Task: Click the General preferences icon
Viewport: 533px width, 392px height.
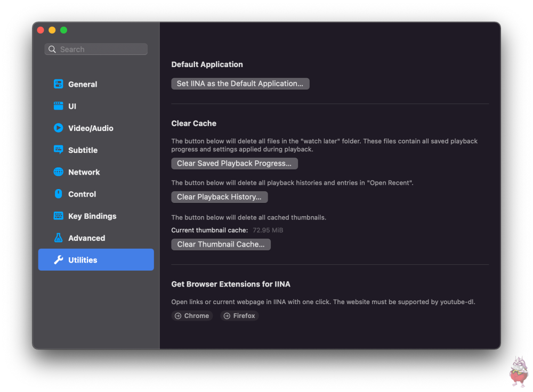Action: click(x=58, y=84)
